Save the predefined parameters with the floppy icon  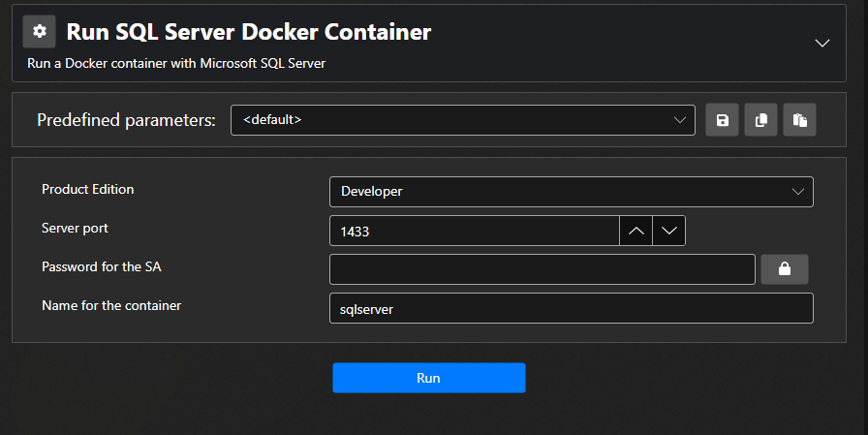(x=722, y=120)
